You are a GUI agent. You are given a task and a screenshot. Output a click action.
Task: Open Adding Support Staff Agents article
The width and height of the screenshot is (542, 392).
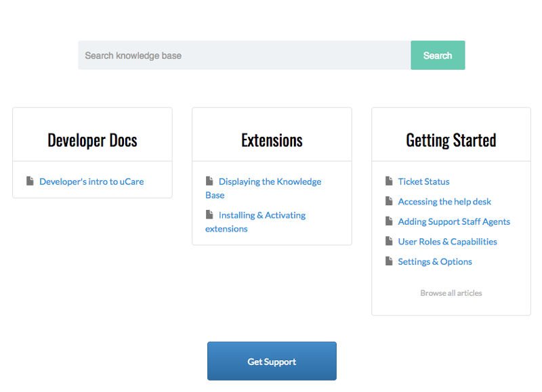tap(454, 221)
